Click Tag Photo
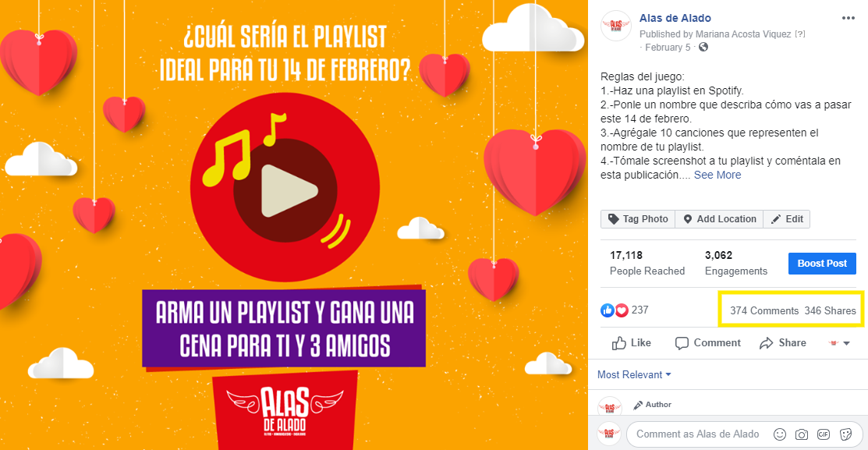The image size is (868, 450). 638,219
